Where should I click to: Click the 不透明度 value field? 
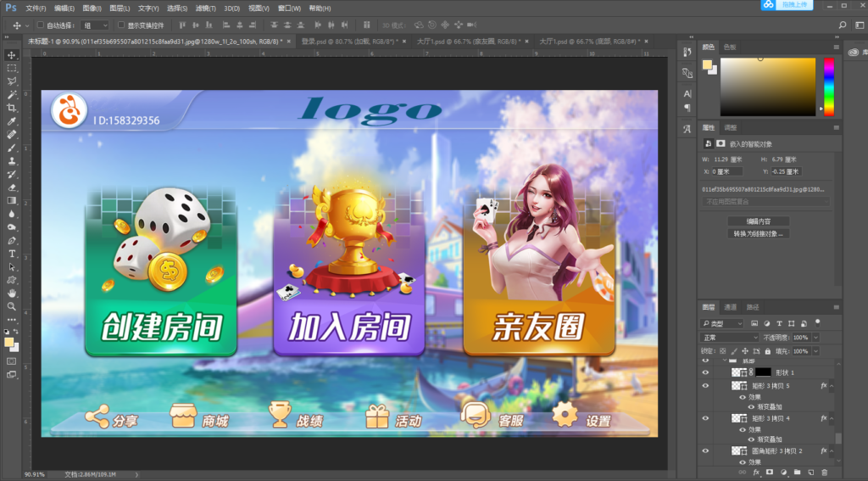pyautogui.click(x=800, y=337)
